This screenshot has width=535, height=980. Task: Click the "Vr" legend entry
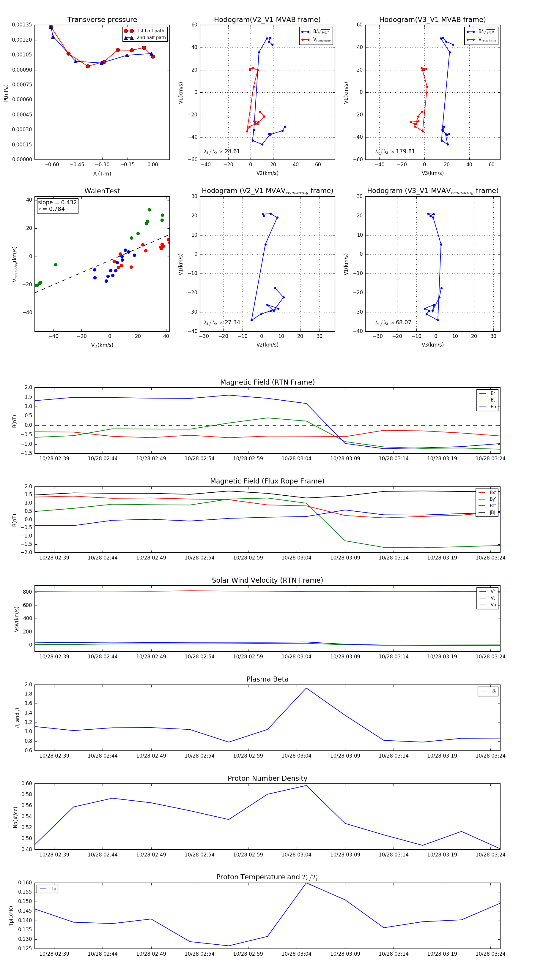[488, 592]
